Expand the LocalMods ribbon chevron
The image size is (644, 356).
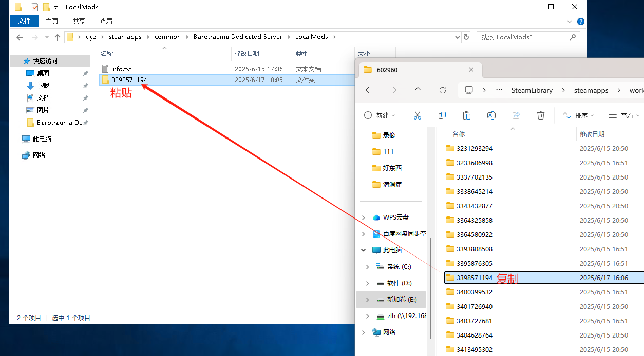pyautogui.click(x=569, y=22)
